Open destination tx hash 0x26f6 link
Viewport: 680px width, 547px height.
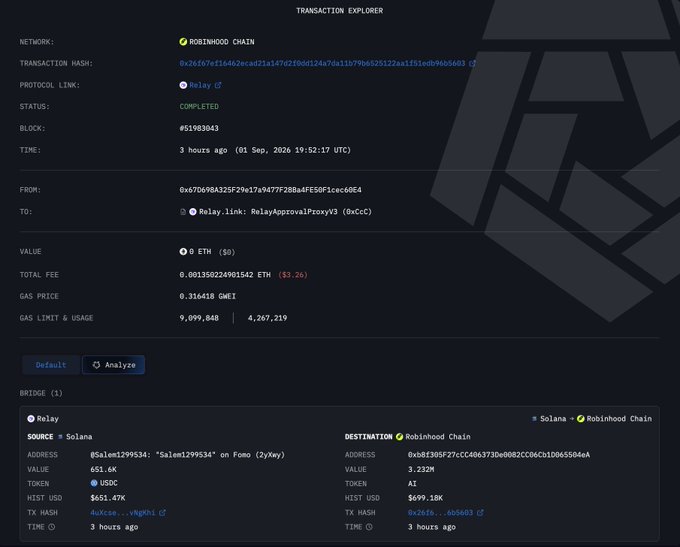click(x=440, y=513)
